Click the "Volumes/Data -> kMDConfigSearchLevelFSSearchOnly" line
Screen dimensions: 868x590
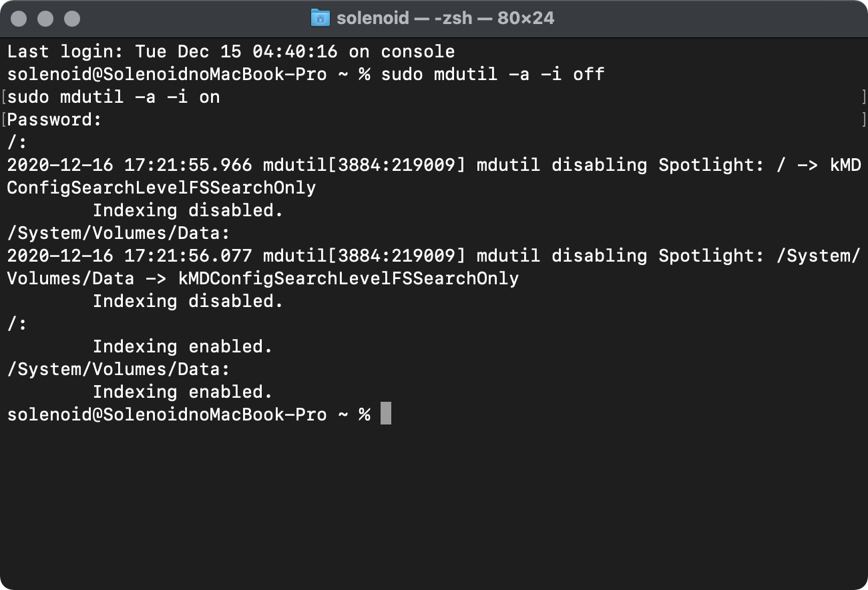click(263, 278)
